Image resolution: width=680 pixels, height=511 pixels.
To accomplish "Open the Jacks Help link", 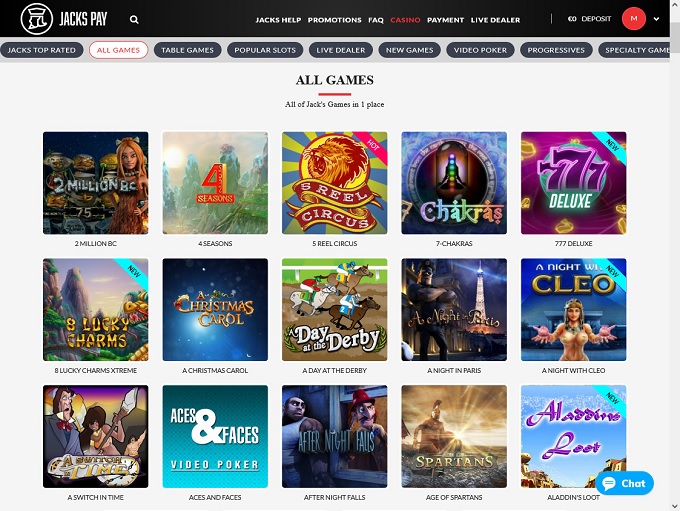I will [x=278, y=20].
